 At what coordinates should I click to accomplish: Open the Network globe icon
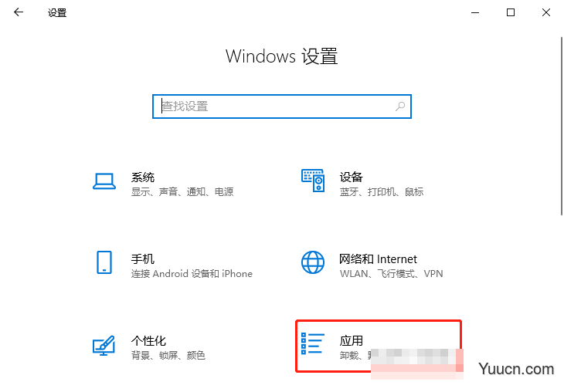click(x=313, y=262)
